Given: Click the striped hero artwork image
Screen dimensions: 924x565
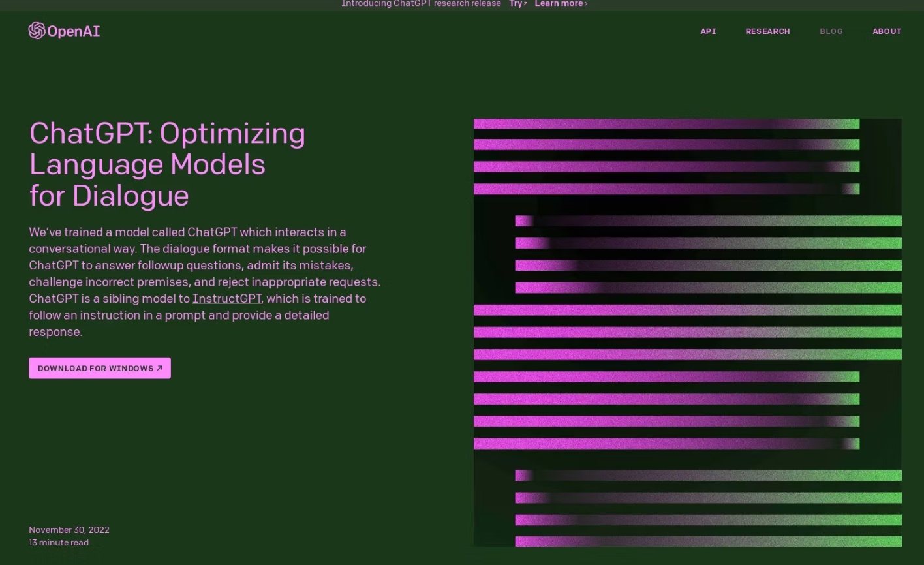Looking at the screenshot, I should click(688, 333).
